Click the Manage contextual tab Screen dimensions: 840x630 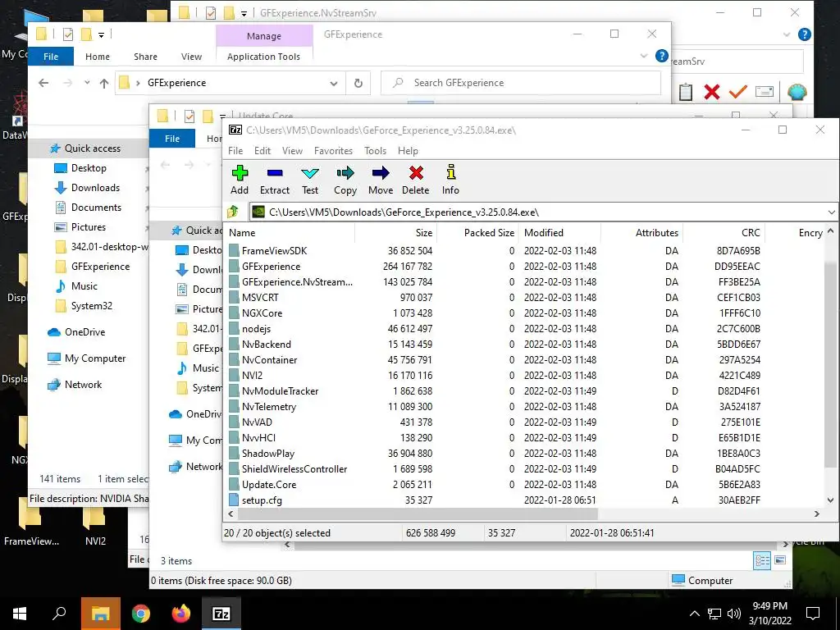[264, 36]
